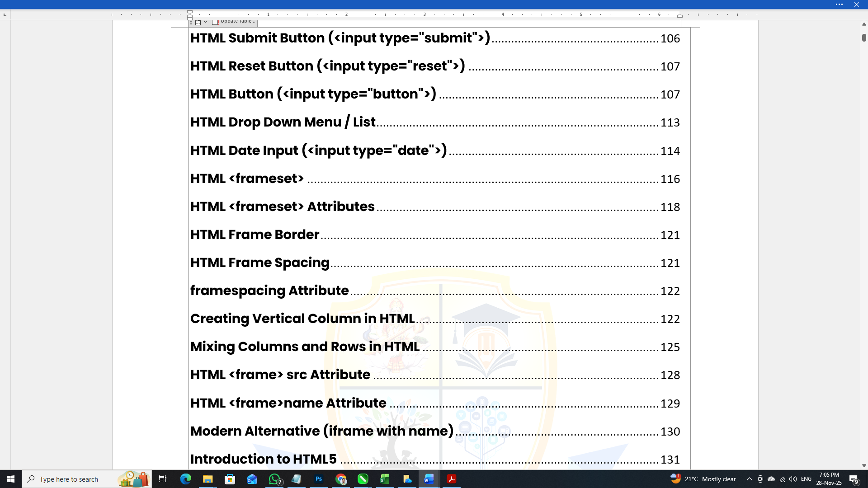Open Task View in the taskbar

(163, 479)
